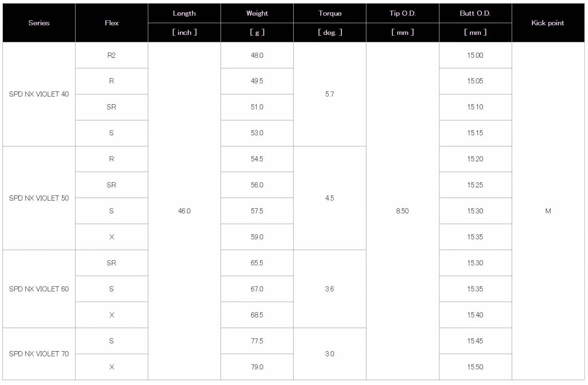Image resolution: width=588 pixels, height=385 pixels.
Task: Select the Kick point column header
Action: point(548,23)
